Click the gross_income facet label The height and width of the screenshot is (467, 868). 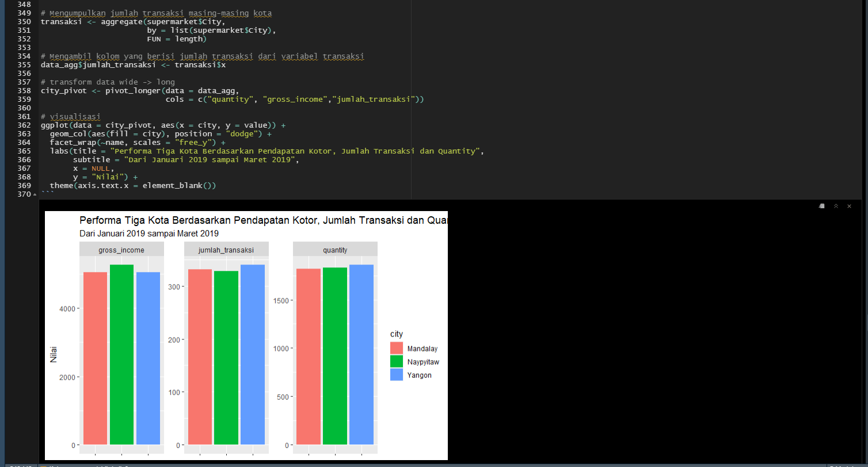pos(121,249)
